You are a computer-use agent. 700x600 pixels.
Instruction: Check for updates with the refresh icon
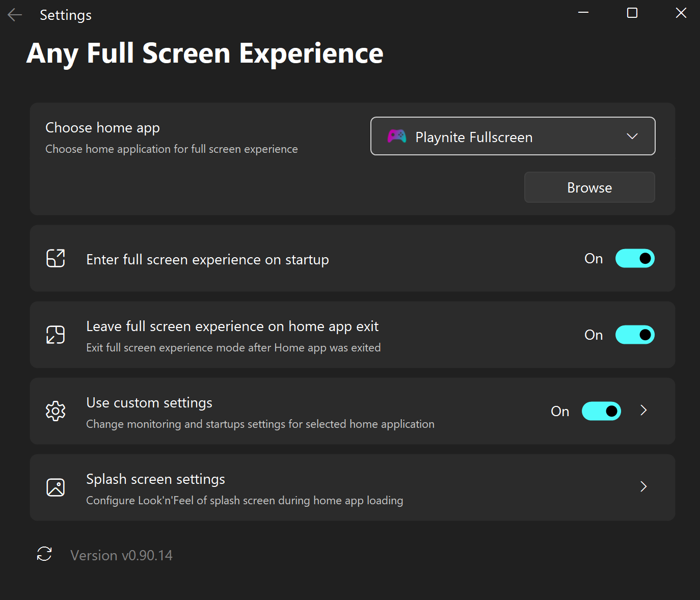[44, 554]
